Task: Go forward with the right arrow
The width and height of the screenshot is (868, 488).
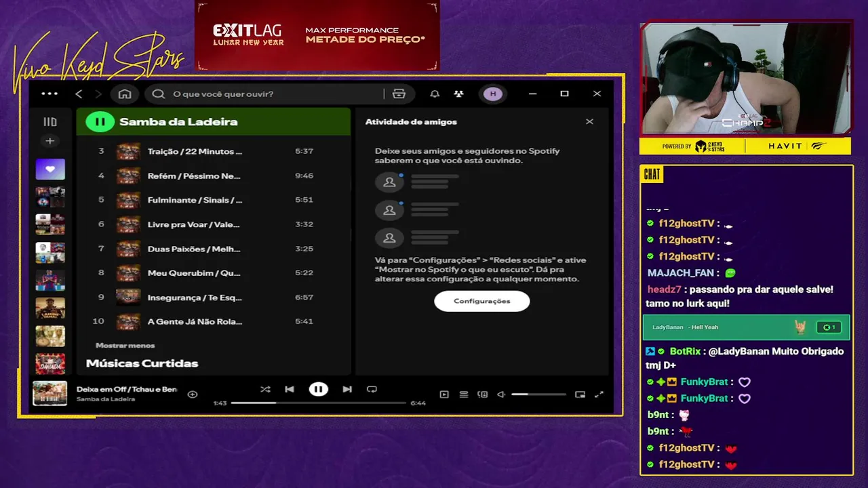Action: 98,94
